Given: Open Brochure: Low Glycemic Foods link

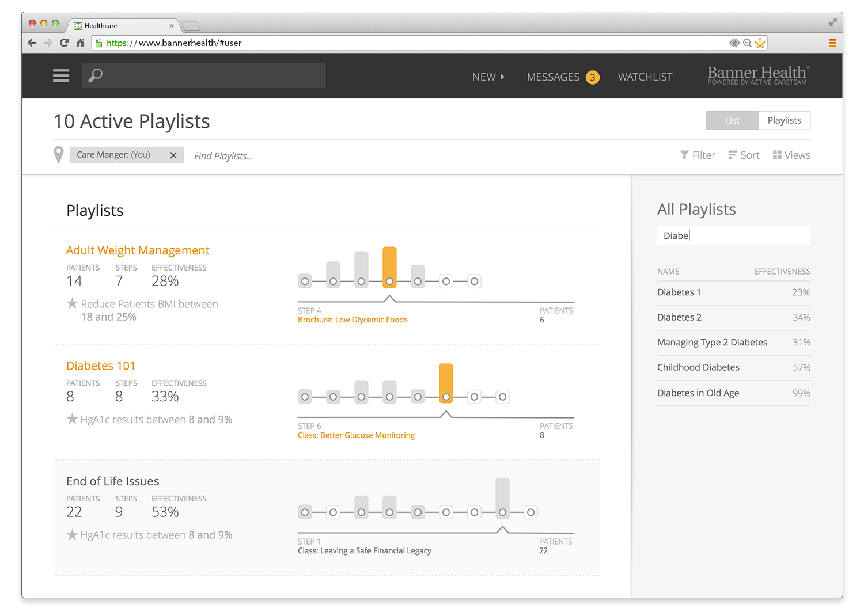Looking at the screenshot, I should tap(353, 320).
